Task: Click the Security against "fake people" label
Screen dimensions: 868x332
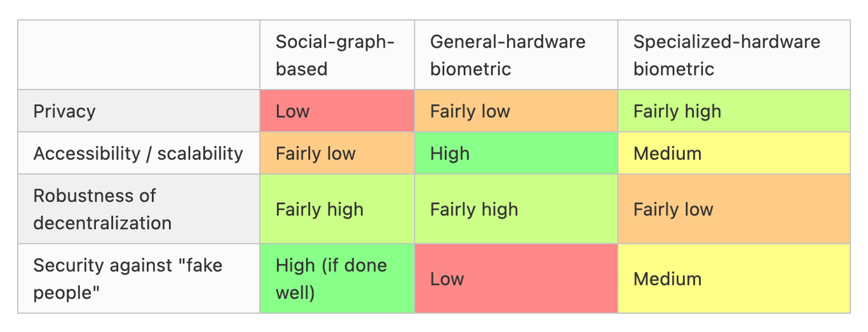Action: [139, 279]
